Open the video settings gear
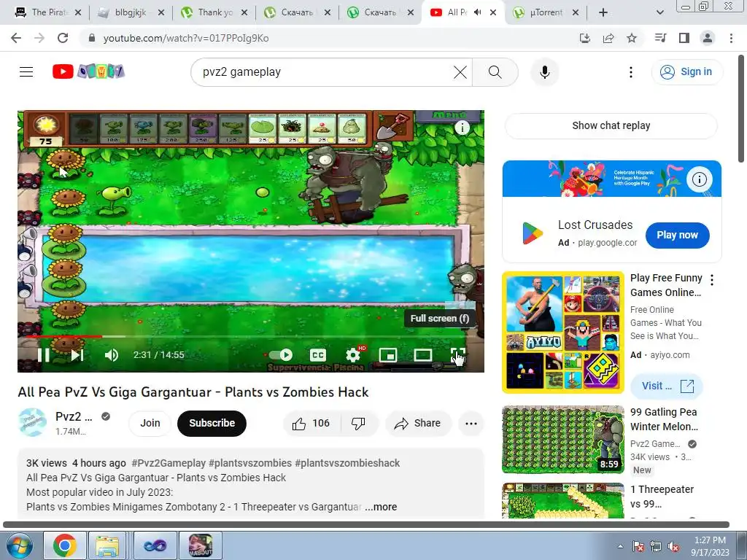The width and height of the screenshot is (747, 560). point(353,355)
